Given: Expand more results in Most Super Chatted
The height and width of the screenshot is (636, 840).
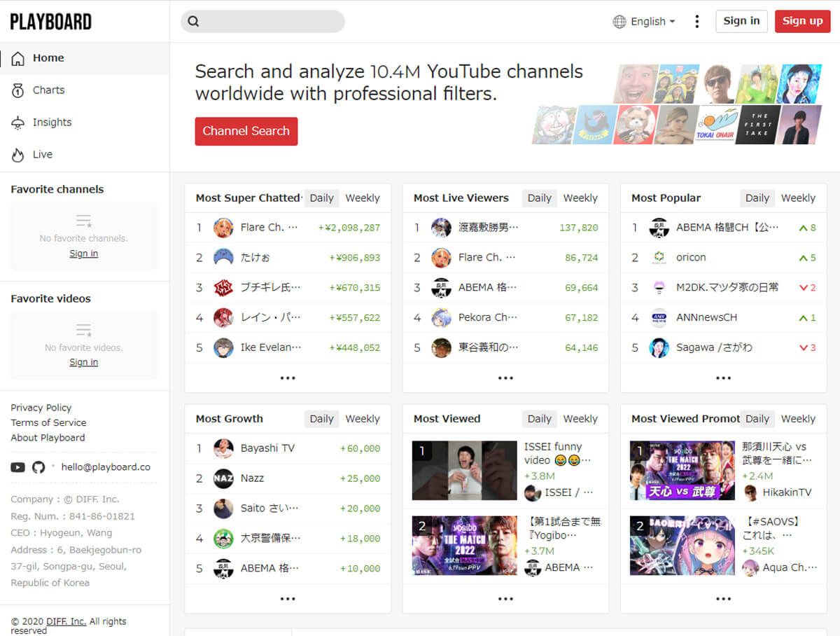Looking at the screenshot, I should (288, 378).
